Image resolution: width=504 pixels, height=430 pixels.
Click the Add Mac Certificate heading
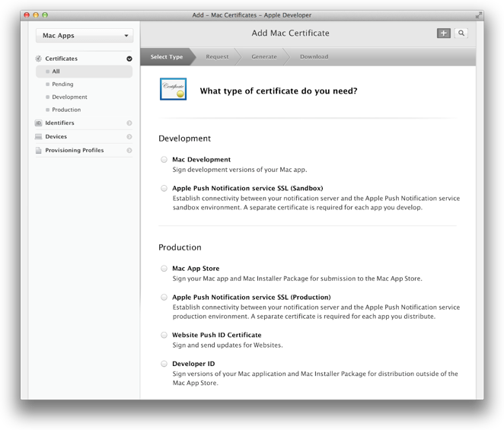click(290, 33)
